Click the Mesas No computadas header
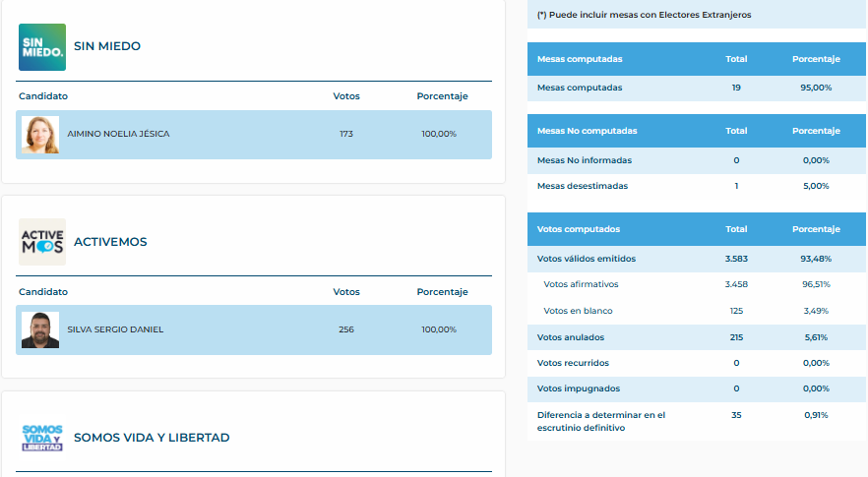Screen dimensions: 868x477 (697, 131)
